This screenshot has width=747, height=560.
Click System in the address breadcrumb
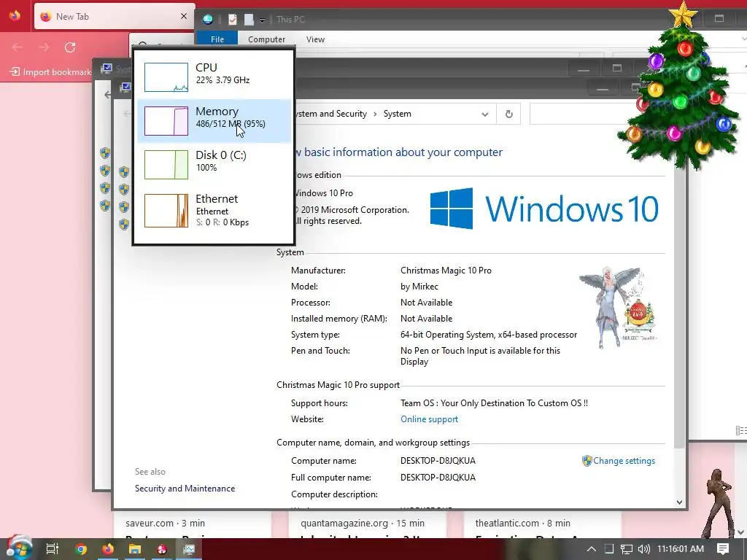(398, 114)
